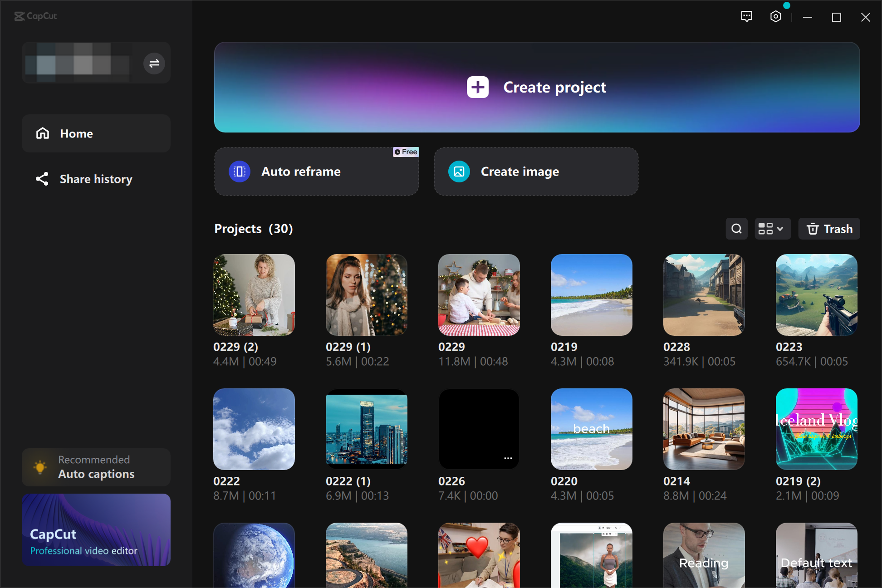Click the blurred account profile area
The width and height of the screenshot is (882, 588).
[x=77, y=63]
